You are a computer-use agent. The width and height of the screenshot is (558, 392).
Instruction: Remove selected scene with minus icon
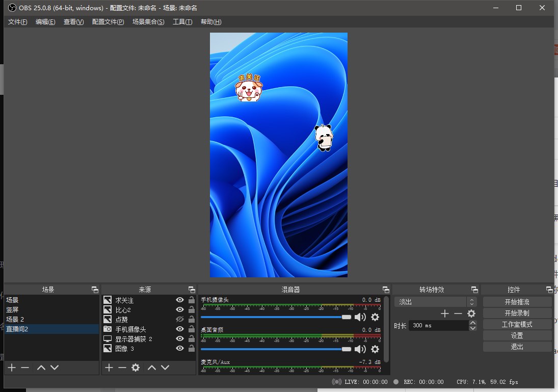[25, 368]
